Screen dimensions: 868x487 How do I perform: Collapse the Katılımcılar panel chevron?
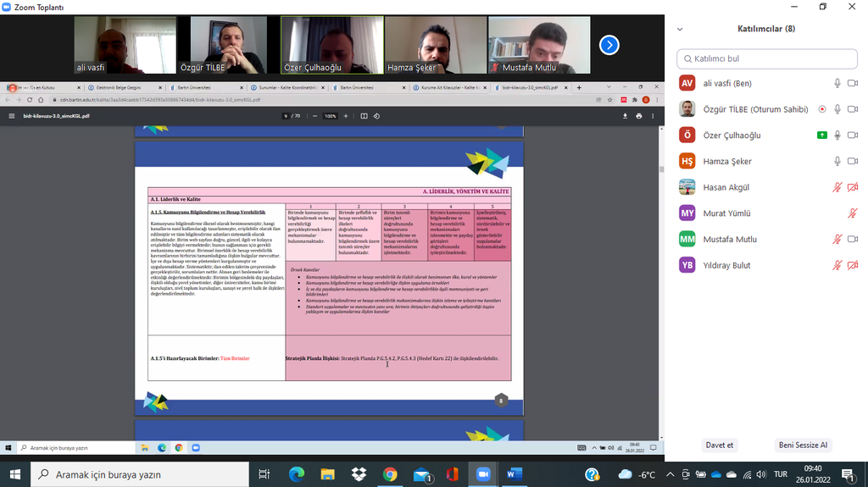pos(679,29)
